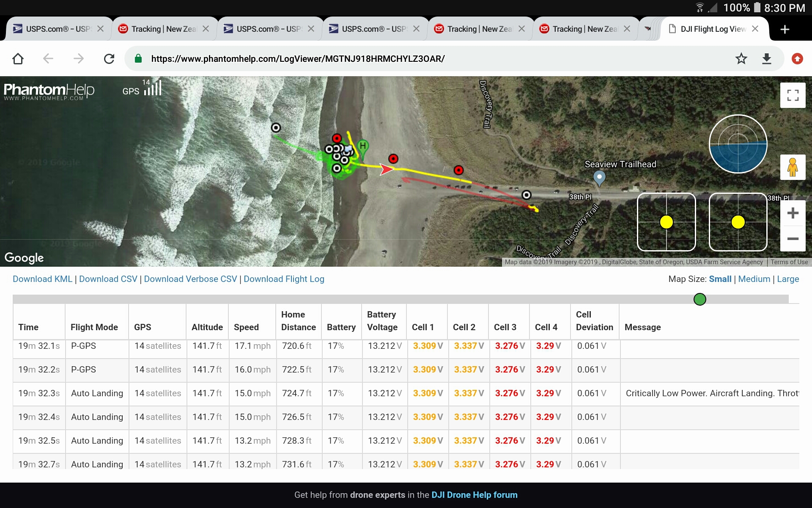Tap the red update arrow icon

(797, 58)
